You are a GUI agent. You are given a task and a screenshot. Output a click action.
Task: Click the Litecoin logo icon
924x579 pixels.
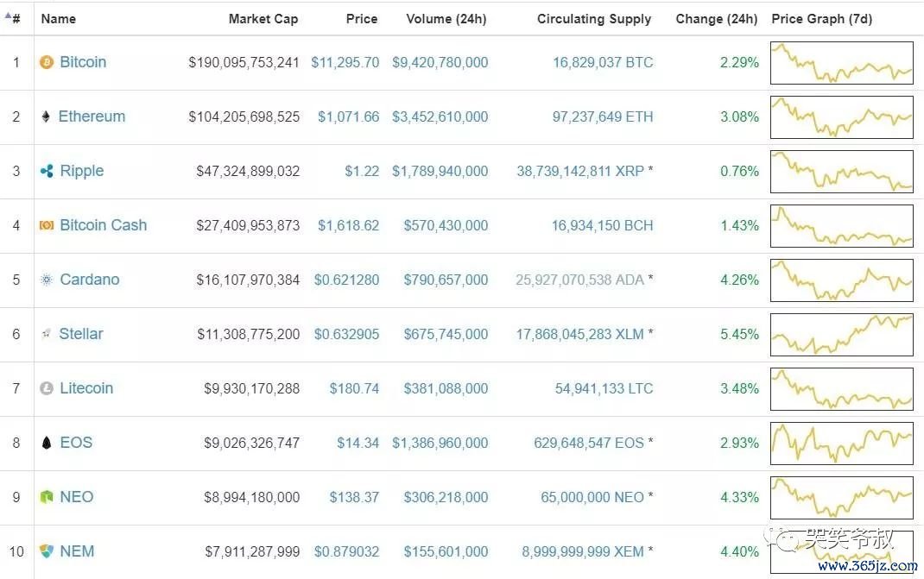(47, 388)
